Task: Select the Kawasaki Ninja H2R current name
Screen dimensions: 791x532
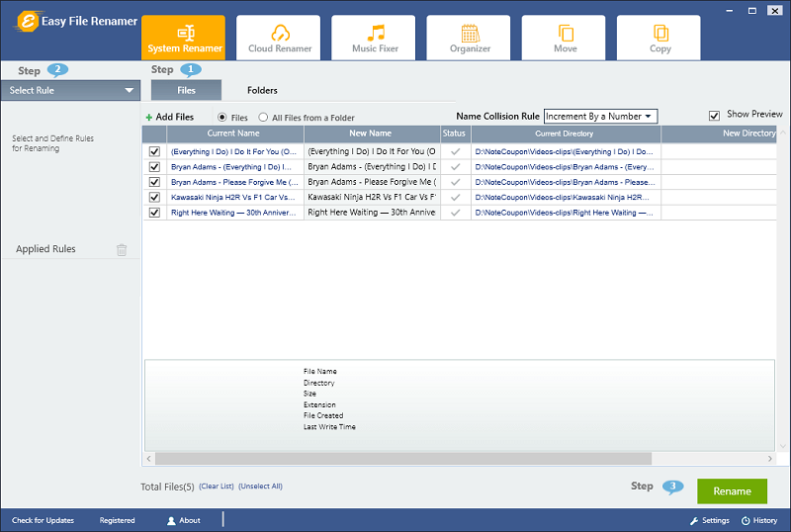Action: pyautogui.click(x=233, y=198)
